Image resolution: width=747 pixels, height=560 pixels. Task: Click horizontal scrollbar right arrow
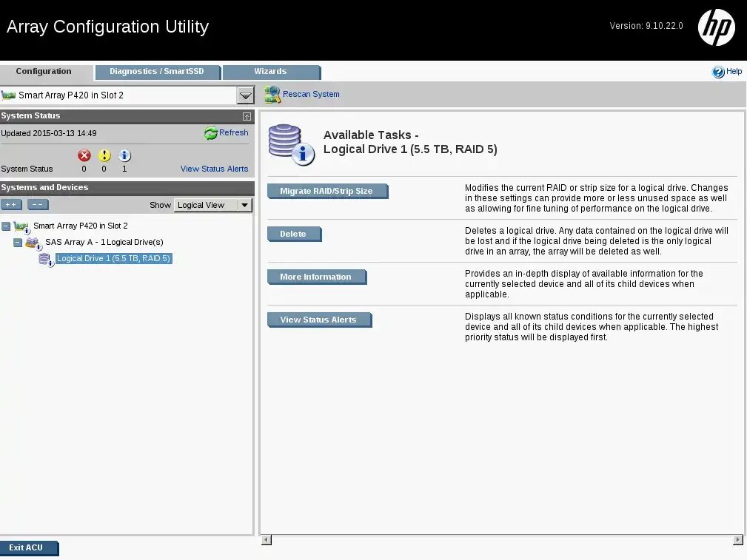tap(738, 539)
